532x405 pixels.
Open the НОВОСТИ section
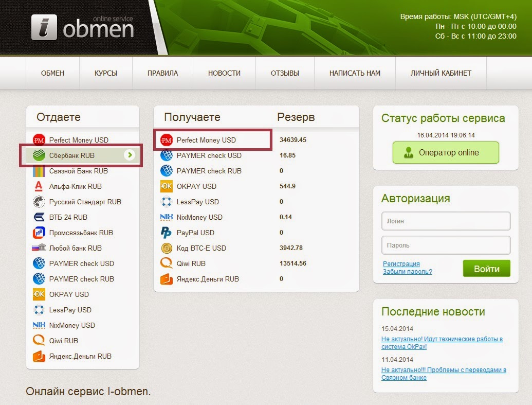(x=224, y=73)
